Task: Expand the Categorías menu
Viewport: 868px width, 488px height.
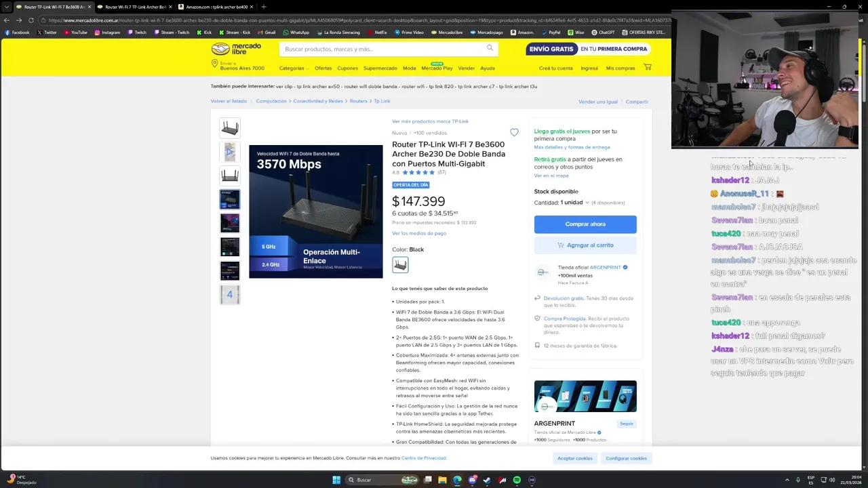Action: click(x=294, y=68)
